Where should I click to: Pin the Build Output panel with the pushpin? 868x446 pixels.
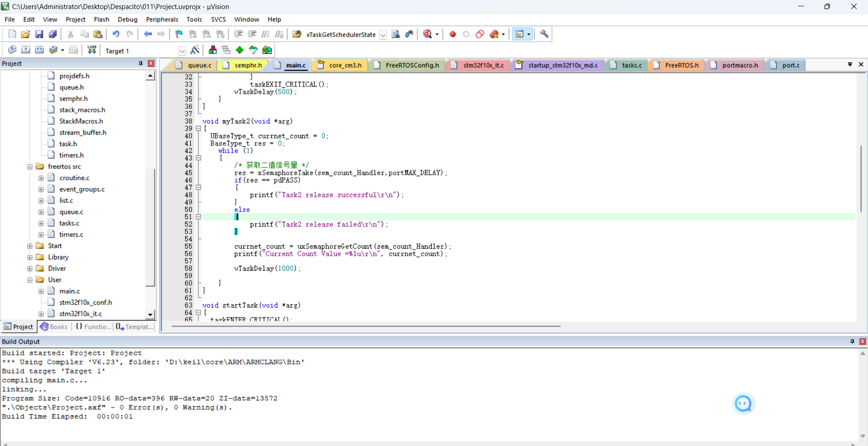click(x=852, y=341)
